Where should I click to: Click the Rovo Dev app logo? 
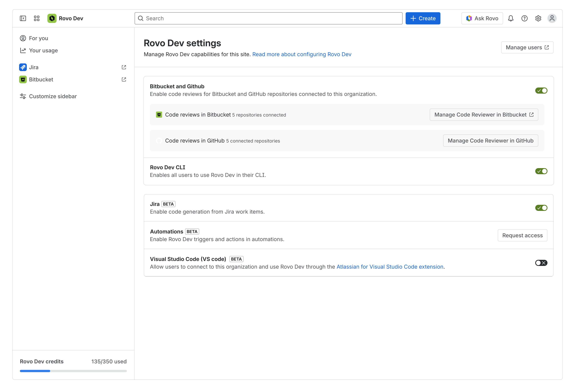(x=52, y=18)
